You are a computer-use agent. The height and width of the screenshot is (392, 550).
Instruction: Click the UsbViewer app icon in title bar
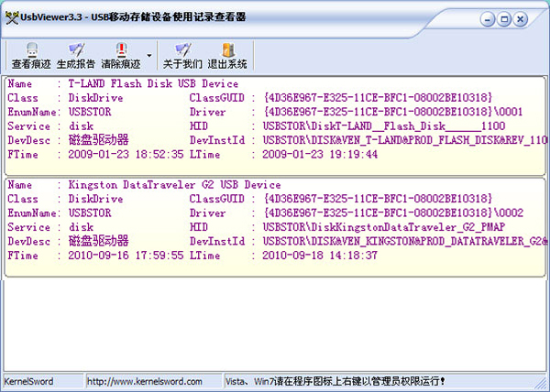pos(12,17)
